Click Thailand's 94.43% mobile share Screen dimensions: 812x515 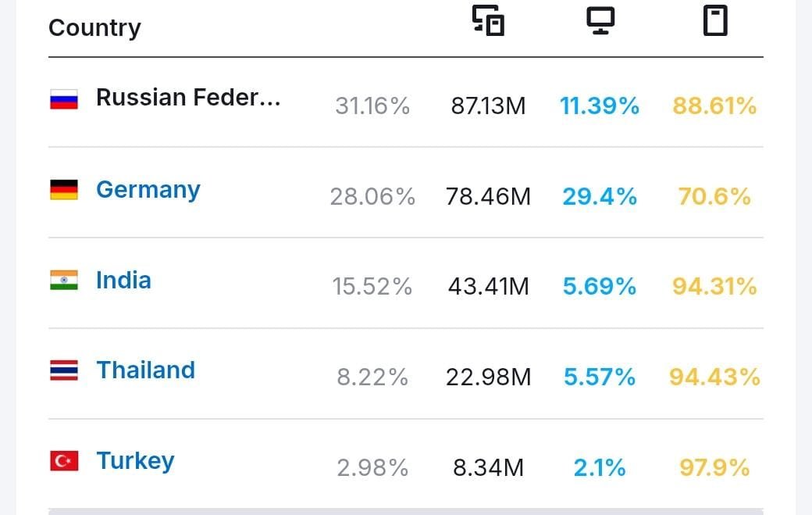coord(714,377)
